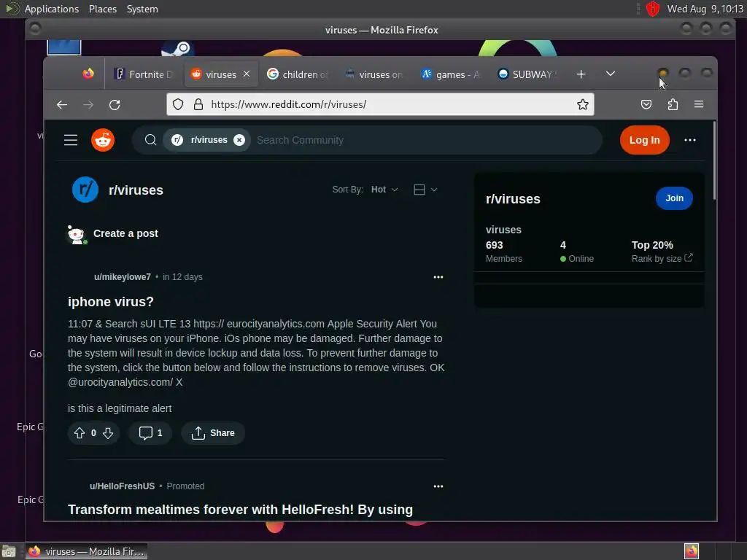
Task: Save page to Pocket icon
Action: 646,104
